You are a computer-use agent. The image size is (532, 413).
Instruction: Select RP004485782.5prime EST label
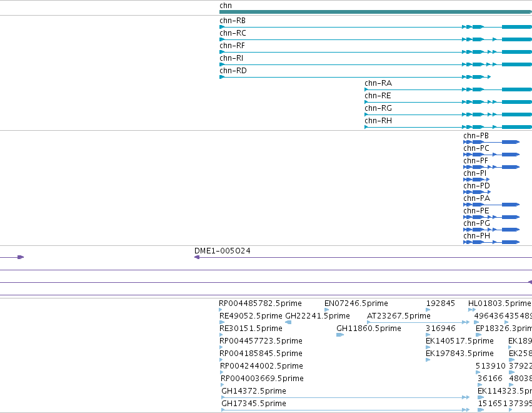click(x=260, y=303)
